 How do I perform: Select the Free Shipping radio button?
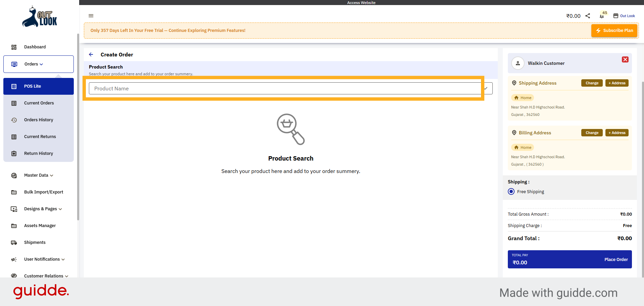511,191
